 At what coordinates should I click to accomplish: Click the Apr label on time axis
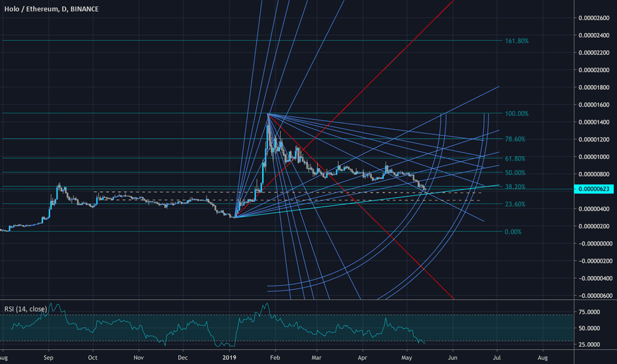point(362,357)
